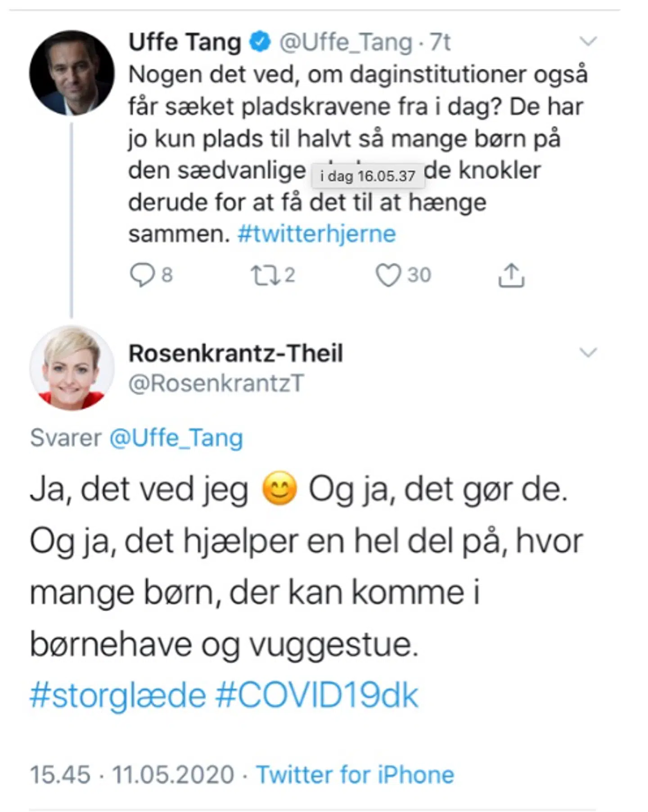Click the blue verified badge
Viewport: 648px width, 812px height.
point(260,42)
